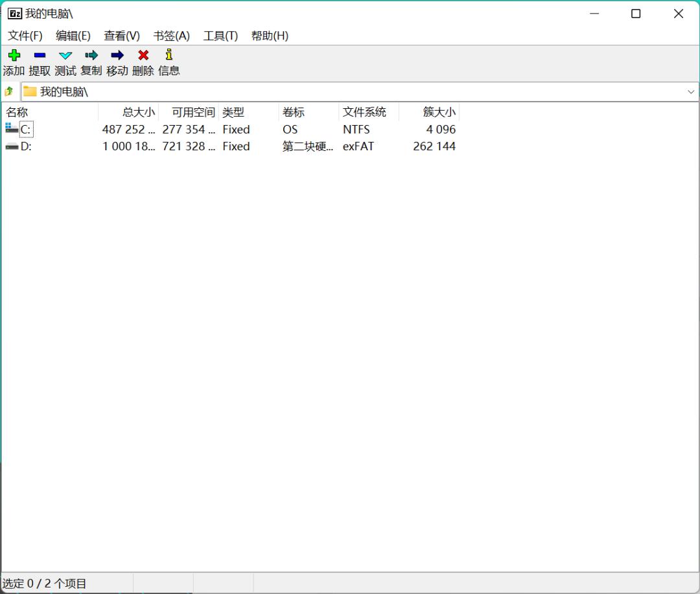Open the 文件(F) menu
Image resolution: width=700 pixels, height=594 pixels.
[x=25, y=36]
